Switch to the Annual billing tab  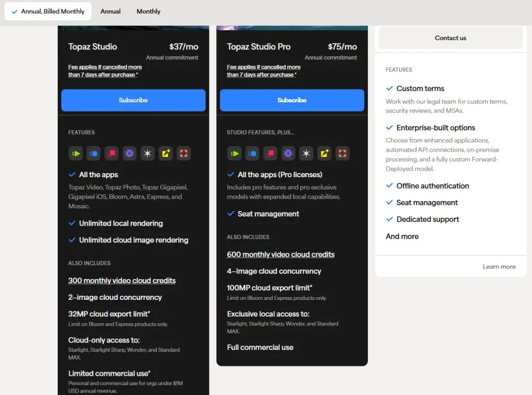pyautogui.click(x=111, y=11)
